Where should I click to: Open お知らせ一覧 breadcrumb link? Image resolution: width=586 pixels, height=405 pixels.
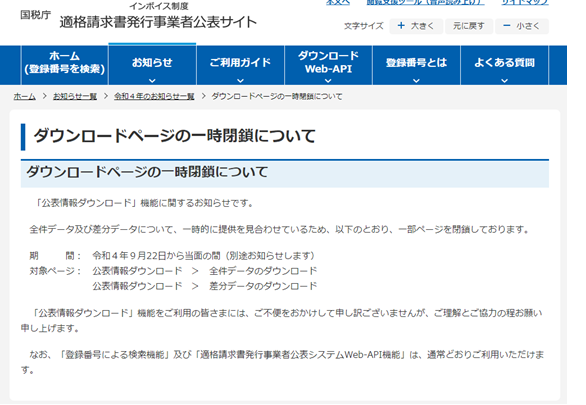75,96
